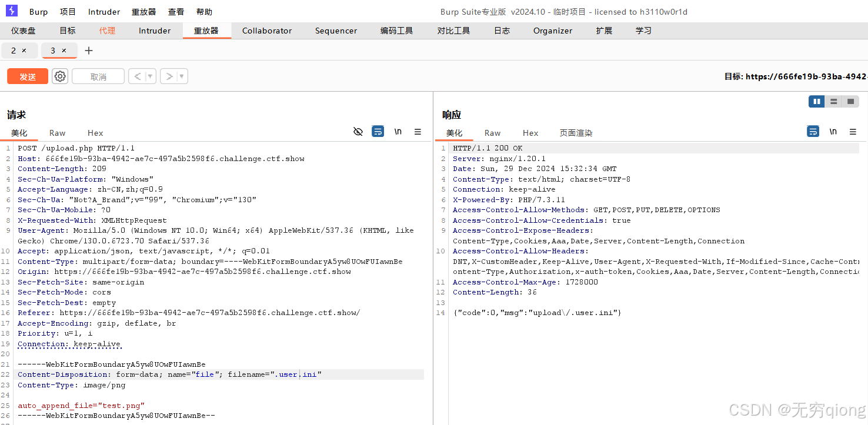Click Server: nginx/1.20.1 response header

pyautogui.click(x=499, y=159)
